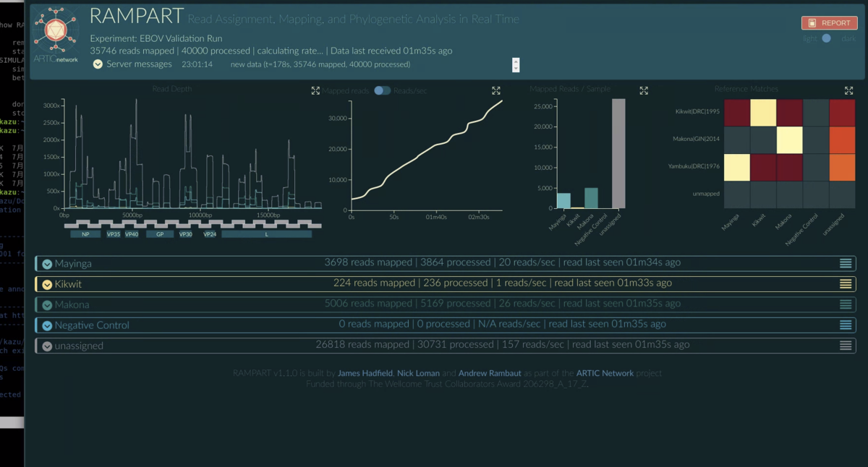Viewport: 868px width, 467px height.
Task: Expand the Kikwit sample row chevron
Action: click(47, 284)
